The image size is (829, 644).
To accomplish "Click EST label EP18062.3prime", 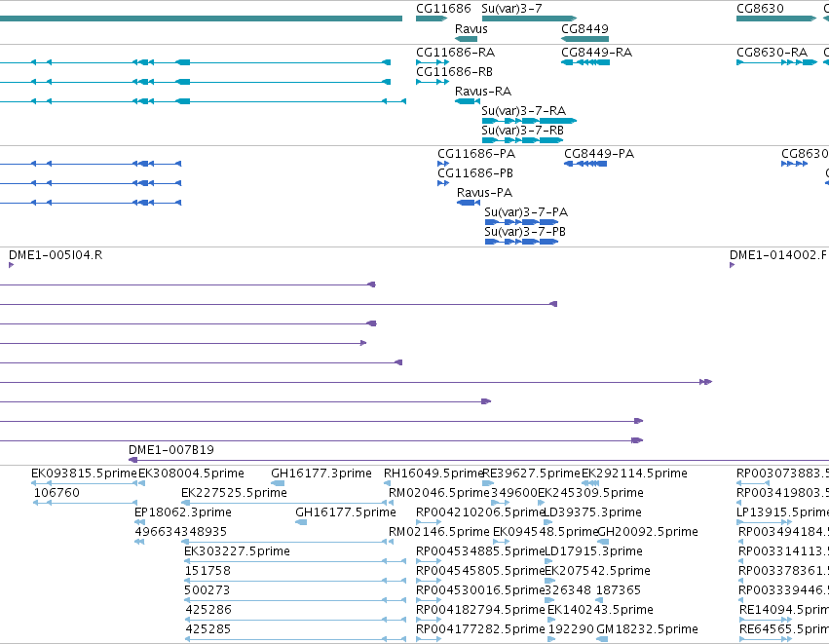I will click(183, 512).
